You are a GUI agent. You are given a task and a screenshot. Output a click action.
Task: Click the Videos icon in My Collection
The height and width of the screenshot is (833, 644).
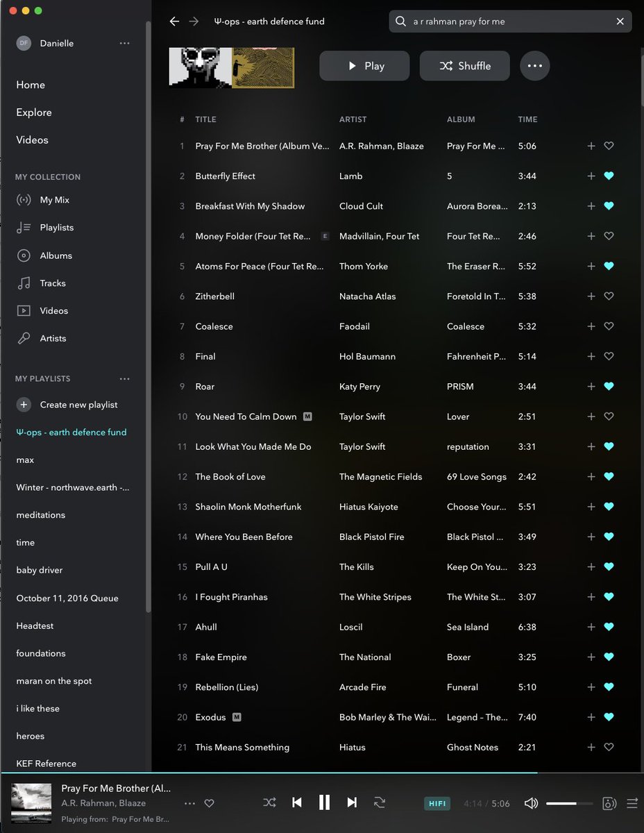pyautogui.click(x=24, y=311)
